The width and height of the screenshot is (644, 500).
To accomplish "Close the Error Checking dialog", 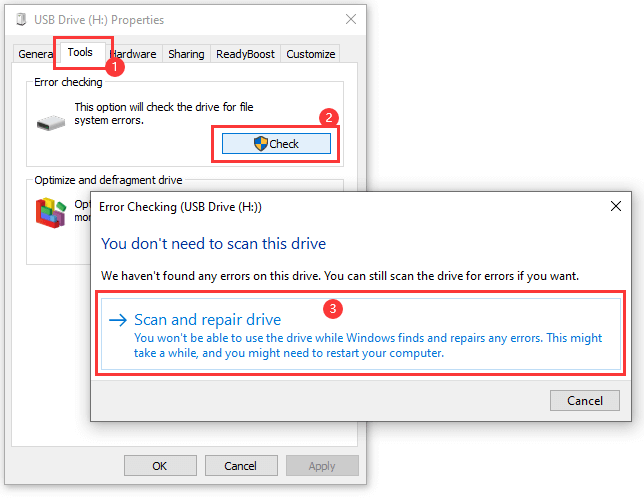I will (x=615, y=207).
